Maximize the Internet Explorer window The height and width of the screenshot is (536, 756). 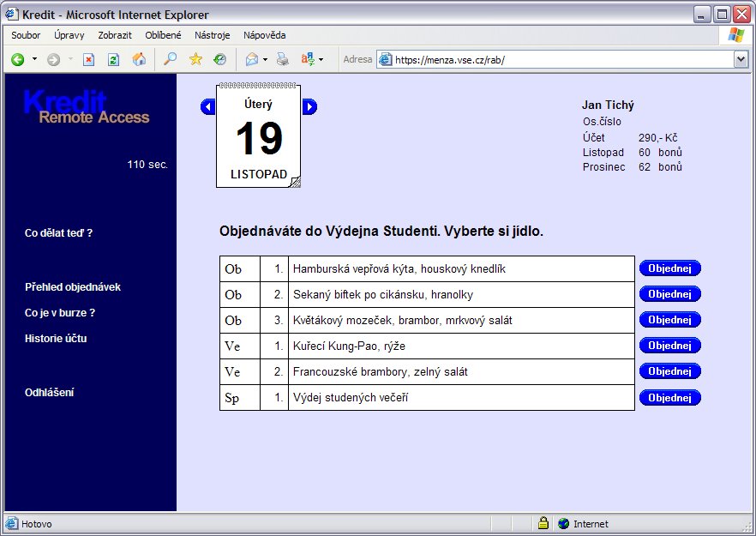[x=722, y=15]
